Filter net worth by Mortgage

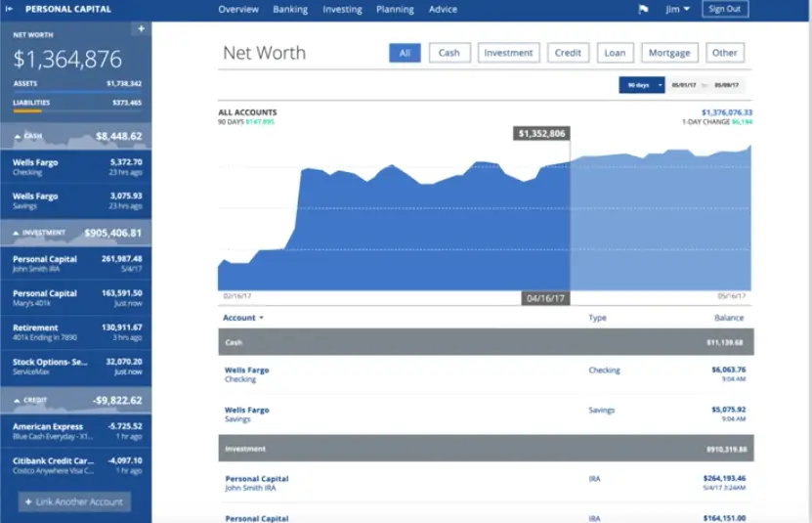coord(669,53)
